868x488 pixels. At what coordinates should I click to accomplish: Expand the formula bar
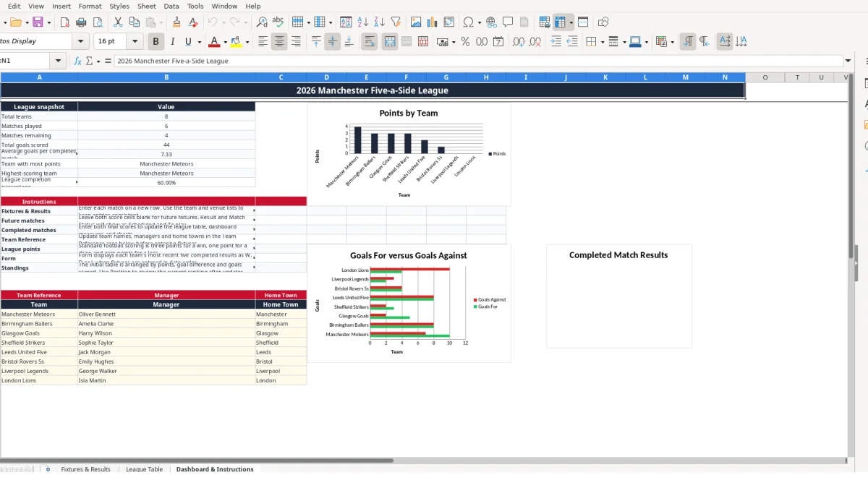pyautogui.click(x=848, y=61)
